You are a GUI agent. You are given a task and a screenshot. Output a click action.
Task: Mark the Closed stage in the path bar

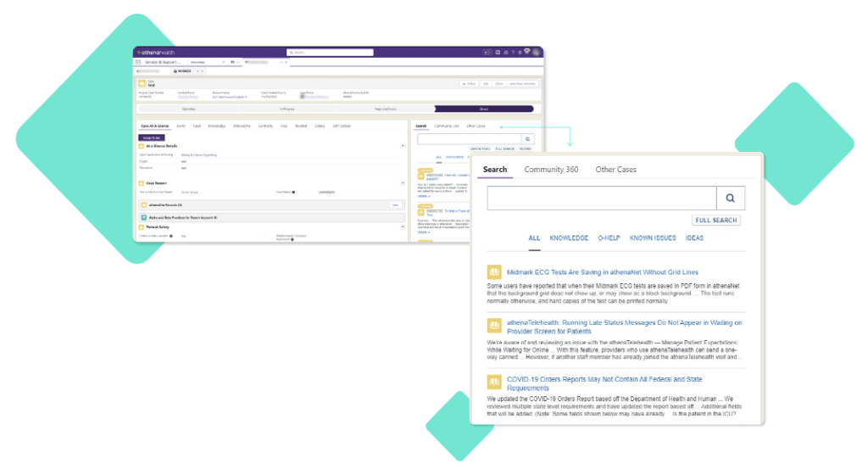click(x=483, y=109)
